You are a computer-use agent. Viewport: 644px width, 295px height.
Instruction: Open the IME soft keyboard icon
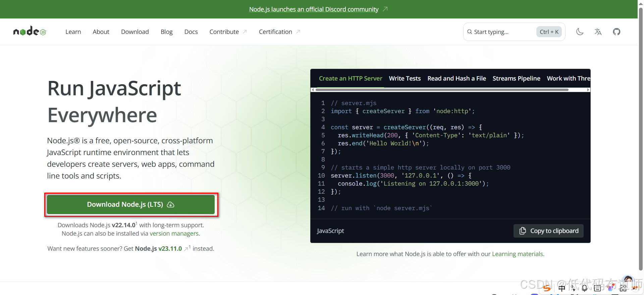pyautogui.click(x=597, y=288)
